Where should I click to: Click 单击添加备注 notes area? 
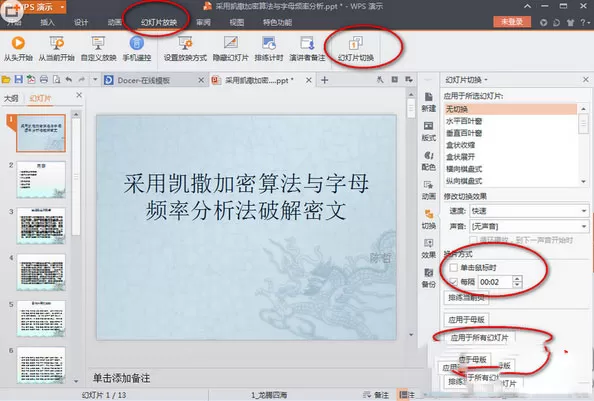point(122,378)
